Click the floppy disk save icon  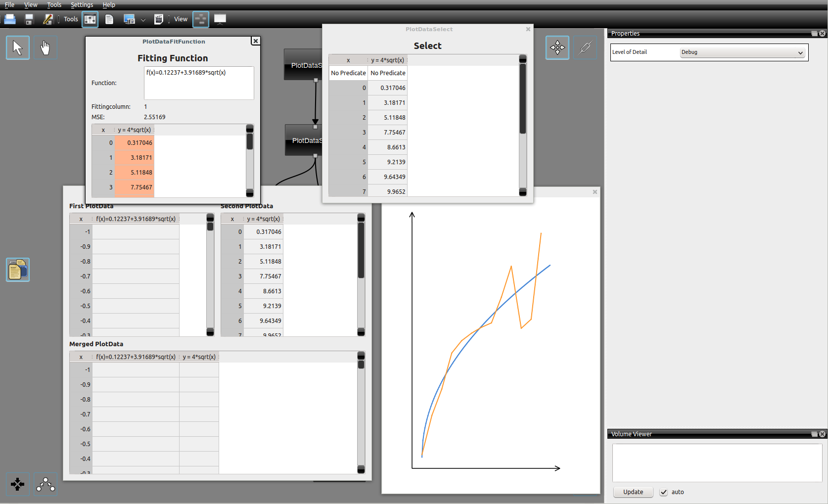pyautogui.click(x=29, y=19)
